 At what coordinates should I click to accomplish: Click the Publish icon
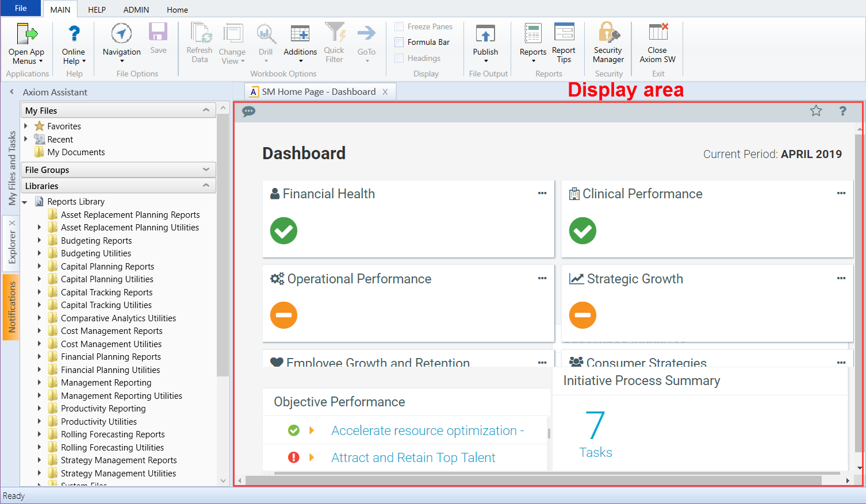tap(485, 34)
